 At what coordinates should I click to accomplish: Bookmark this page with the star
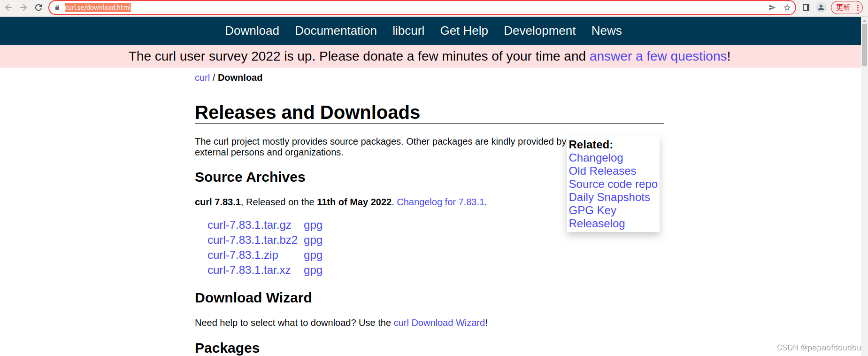[787, 8]
